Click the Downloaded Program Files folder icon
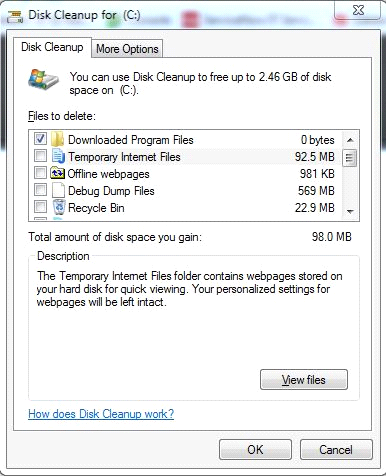Image resolution: width=386 pixels, height=476 pixels. [x=57, y=139]
